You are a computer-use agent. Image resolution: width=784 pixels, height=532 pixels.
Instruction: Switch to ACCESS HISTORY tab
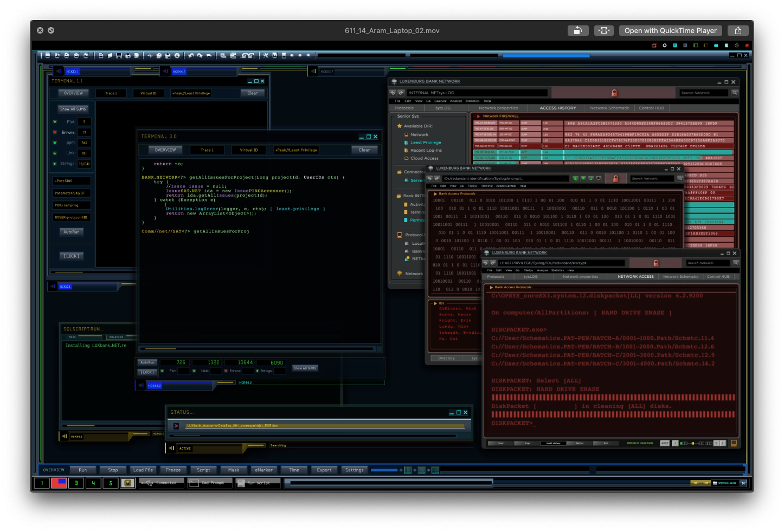pyautogui.click(x=558, y=108)
